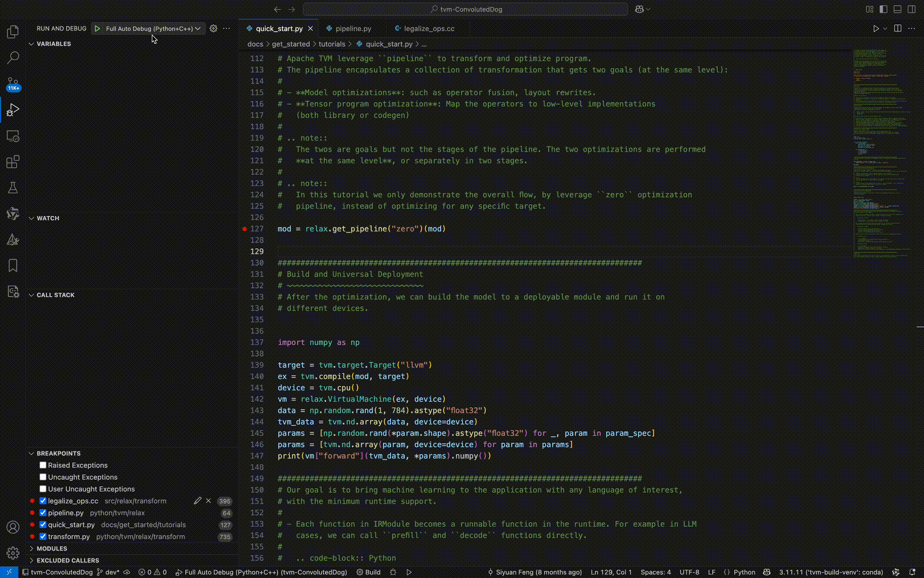Remove the legalize_ops.cc breakpoint

[209, 501]
